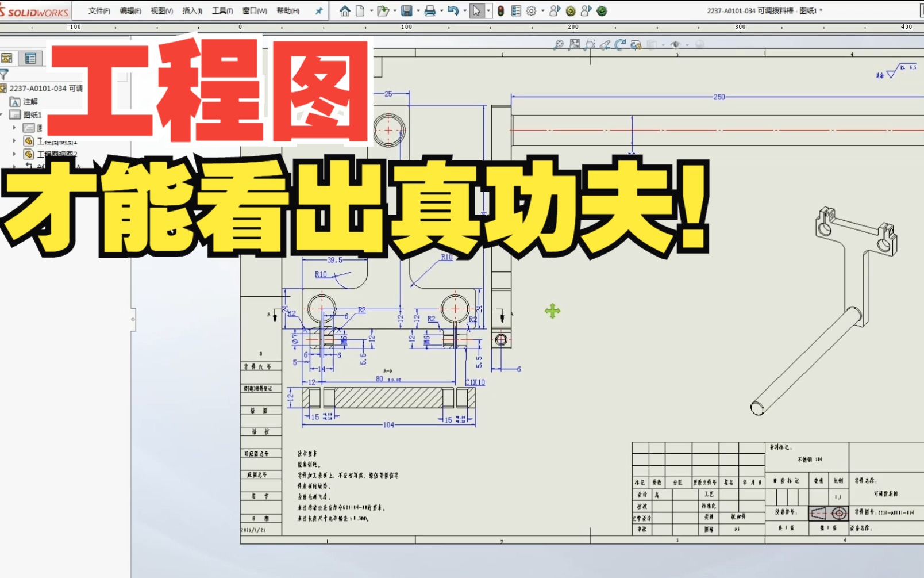Select the 图纸1 sheet in the tree
Viewport: 924px width, 578px height.
click(x=26, y=114)
